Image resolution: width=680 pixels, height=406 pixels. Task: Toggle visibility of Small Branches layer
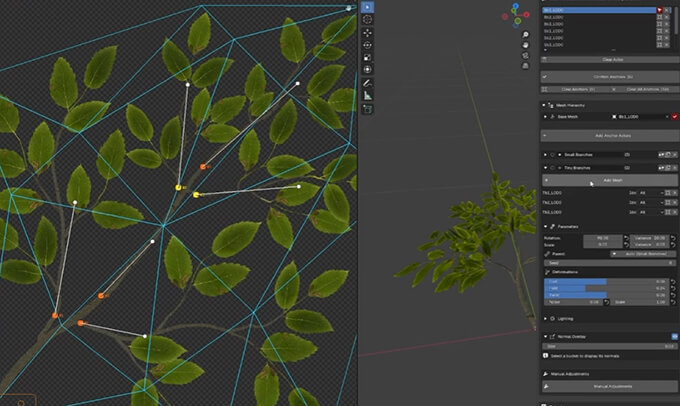(551, 154)
